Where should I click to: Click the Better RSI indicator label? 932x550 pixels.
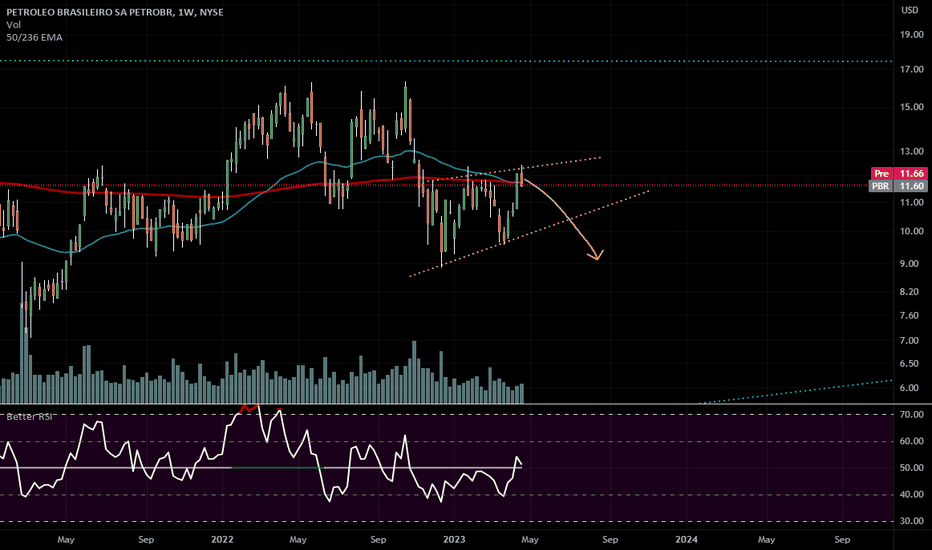tap(29, 417)
